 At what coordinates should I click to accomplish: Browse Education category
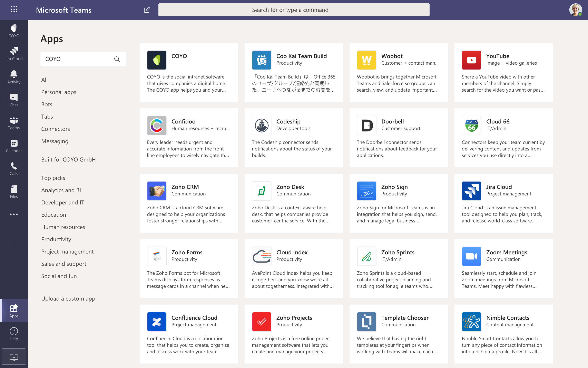[x=54, y=215]
